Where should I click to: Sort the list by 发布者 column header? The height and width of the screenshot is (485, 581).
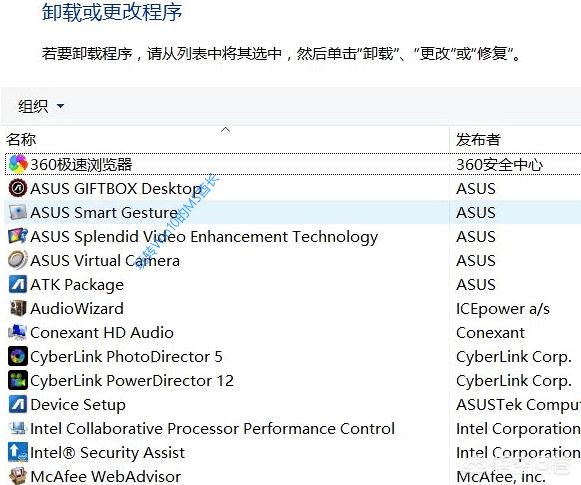point(478,140)
